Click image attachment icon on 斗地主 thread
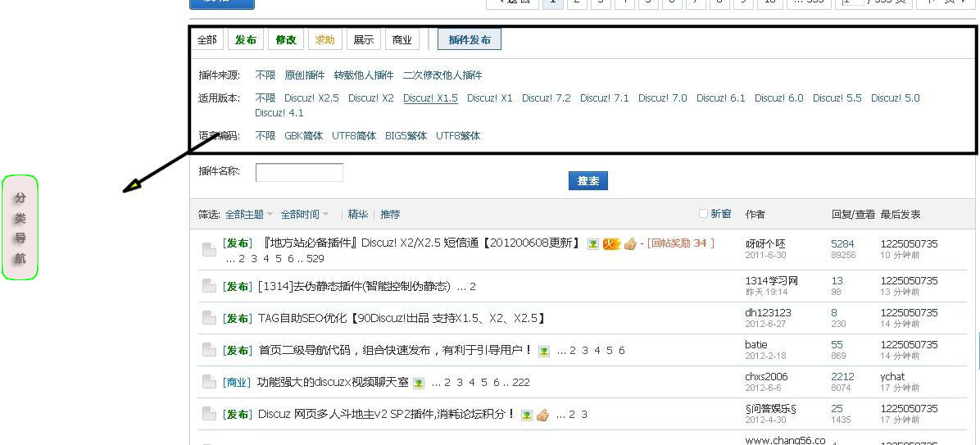 click(x=527, y=415)
